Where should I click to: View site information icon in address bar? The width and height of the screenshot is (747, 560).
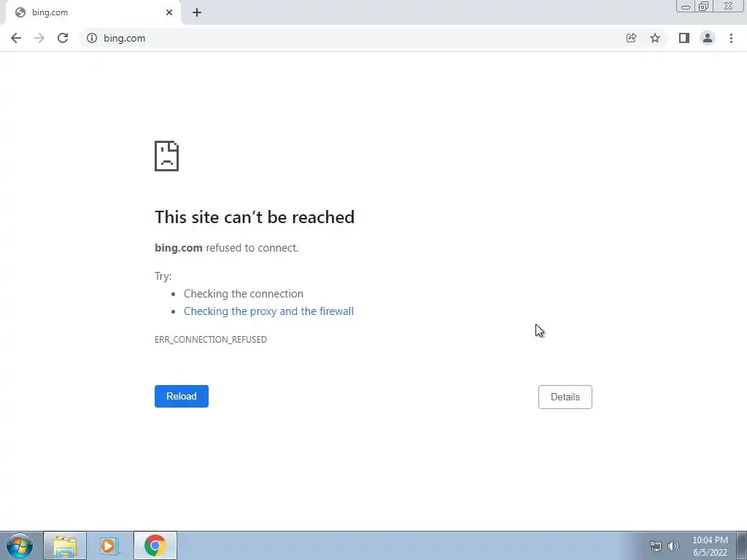pos(92,38)
